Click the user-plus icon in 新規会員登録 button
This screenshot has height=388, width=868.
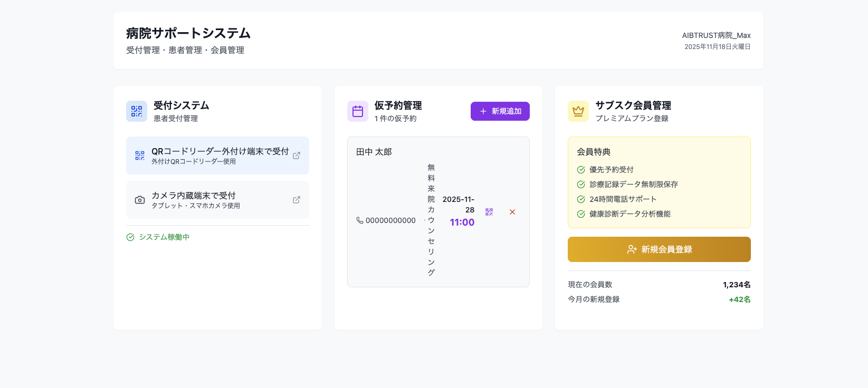click(x=632, y=249)
